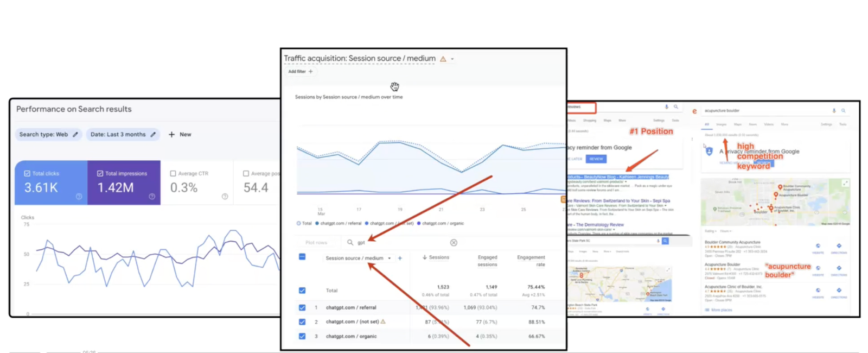868x353 pixels.
Task: Uncheck the Total impressions checkbox
Action: point(100,174)
